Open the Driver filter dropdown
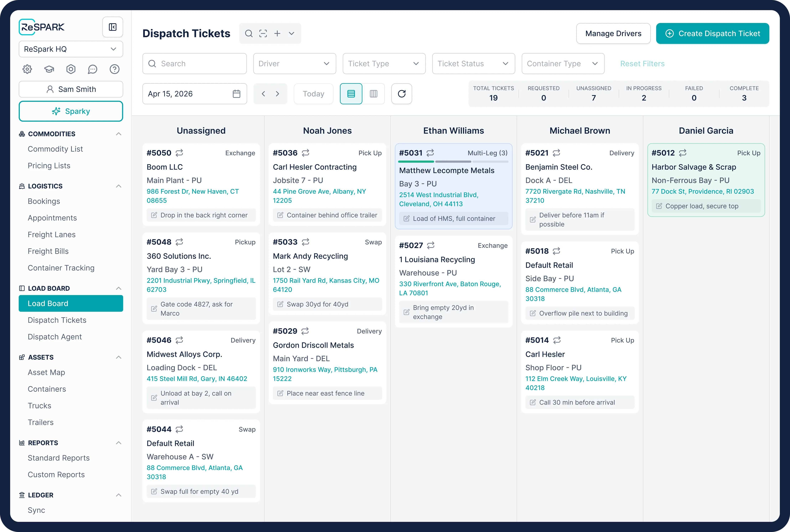Screen dimensions: 790x532 click(294, 63)
